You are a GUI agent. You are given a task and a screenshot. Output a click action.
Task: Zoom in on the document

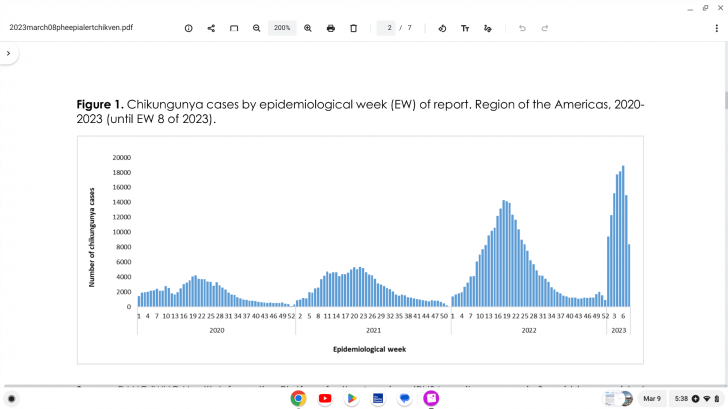tap(308, 28)
